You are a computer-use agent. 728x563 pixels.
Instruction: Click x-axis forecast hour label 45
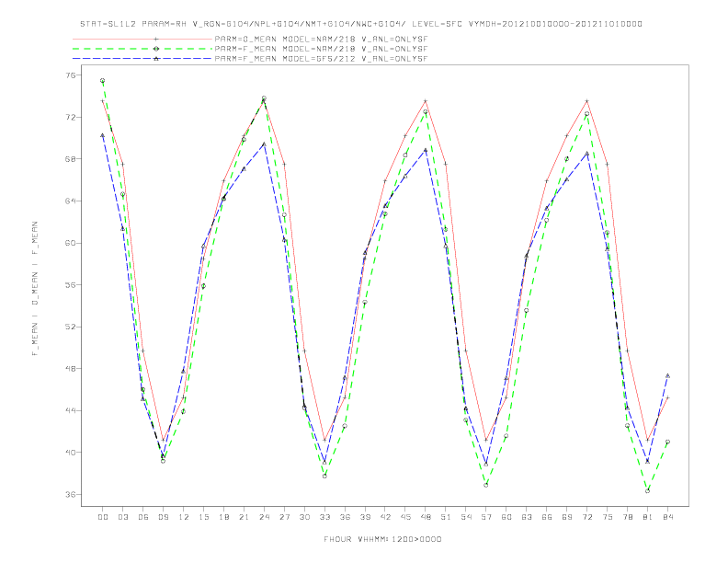coord(405,517)
